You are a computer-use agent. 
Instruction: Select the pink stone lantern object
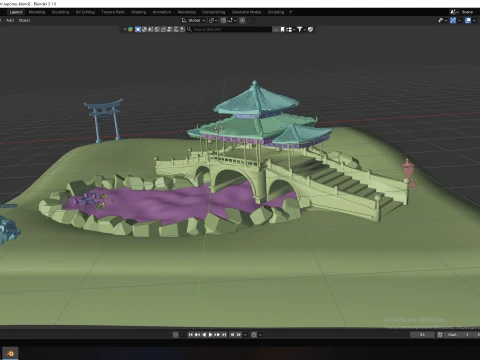(409, 173)
